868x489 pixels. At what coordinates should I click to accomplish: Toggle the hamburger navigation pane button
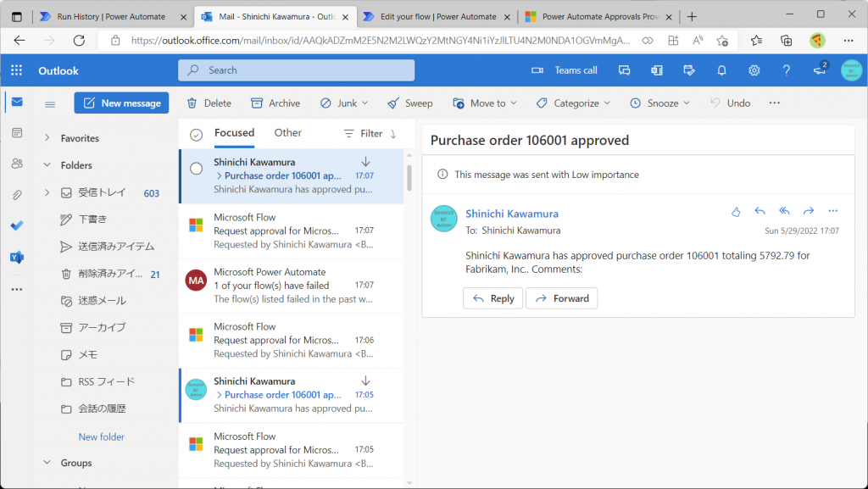(50, 103)
